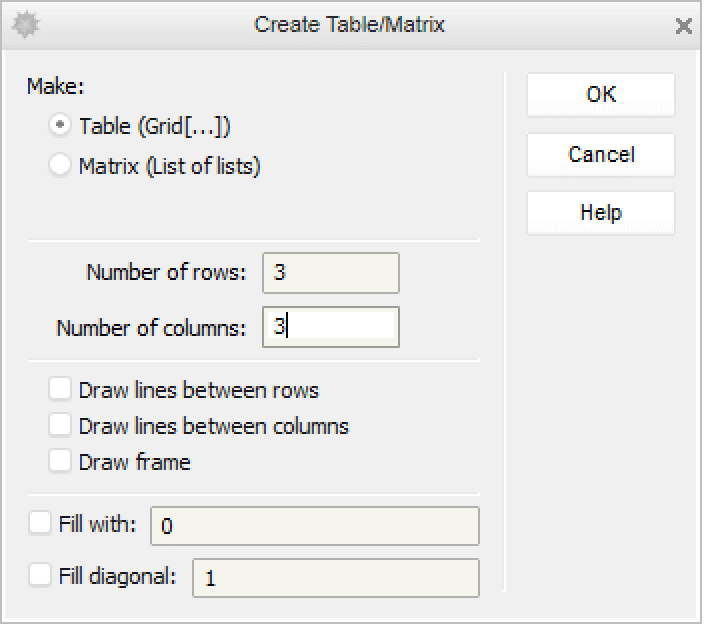Click the Matrix (List of lists) label
Viewport: 714px width, 624px height.
pos(169,166)
